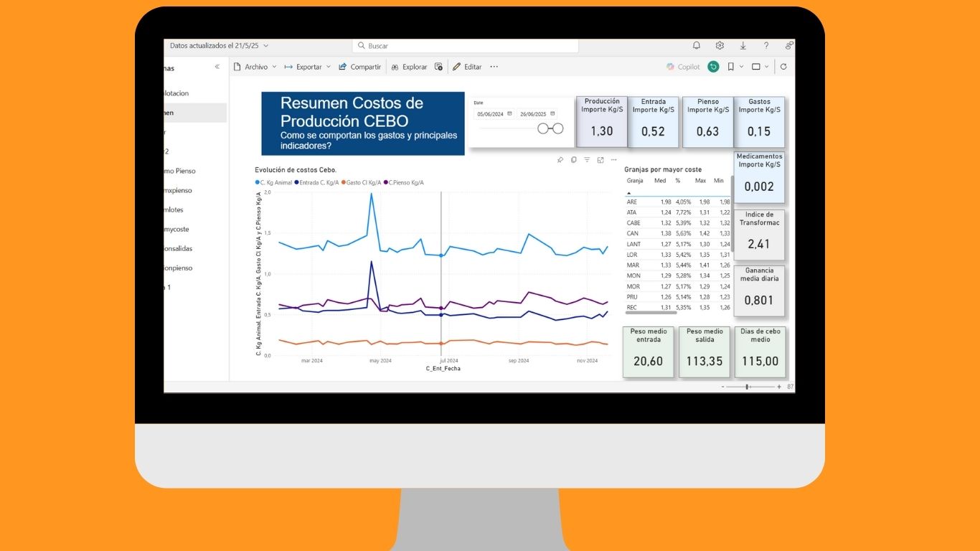The image size is (980, 551).
Task: Open the settings gear
Action: point(720,45)
